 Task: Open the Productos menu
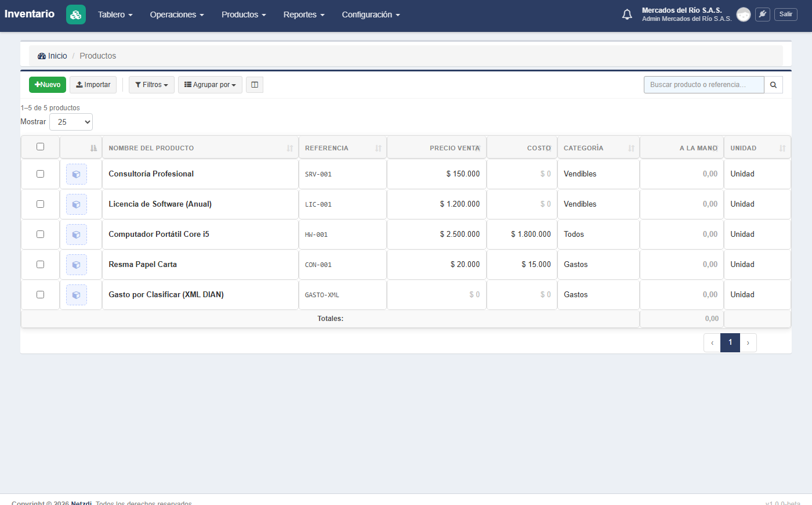pyautogui.click(x=244, y=15)
